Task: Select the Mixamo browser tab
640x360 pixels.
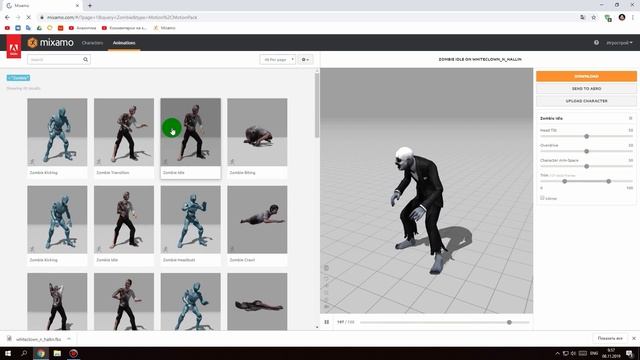Action: (x=42, y=6)
